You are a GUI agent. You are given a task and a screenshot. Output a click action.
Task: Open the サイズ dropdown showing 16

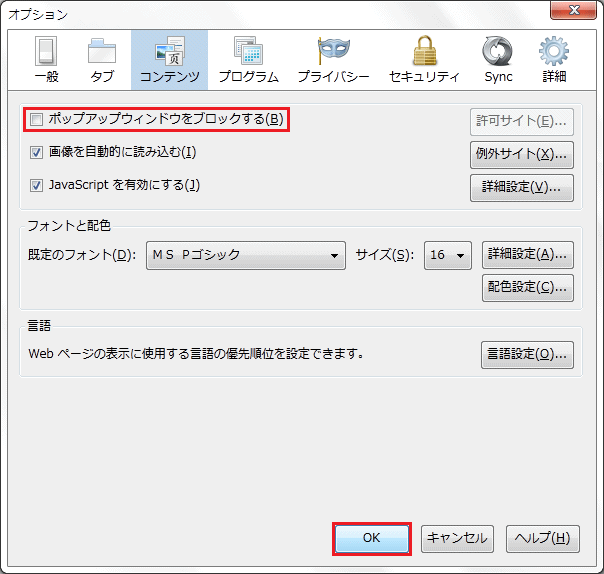448,255
